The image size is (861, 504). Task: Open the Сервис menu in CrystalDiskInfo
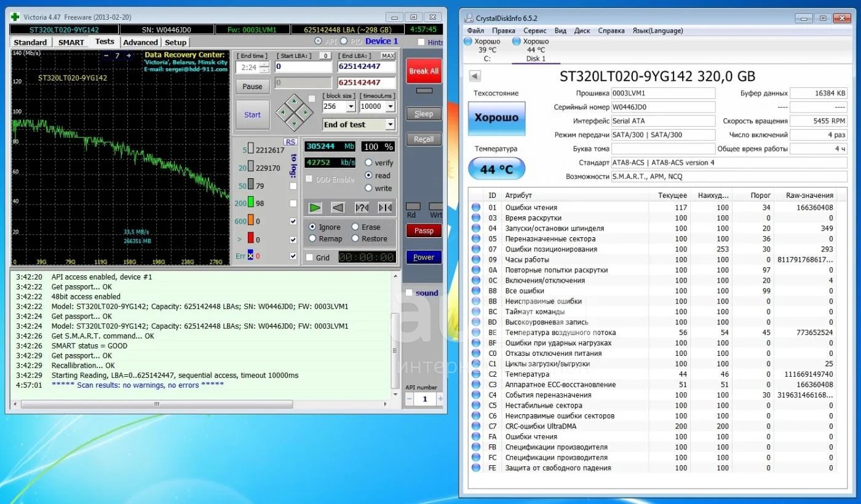pos(535,31)
